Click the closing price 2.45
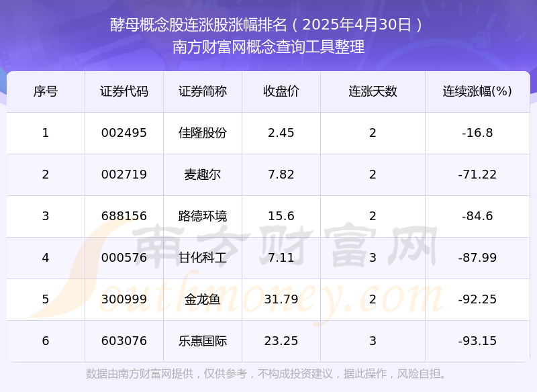537x392 pixels. 281,133
